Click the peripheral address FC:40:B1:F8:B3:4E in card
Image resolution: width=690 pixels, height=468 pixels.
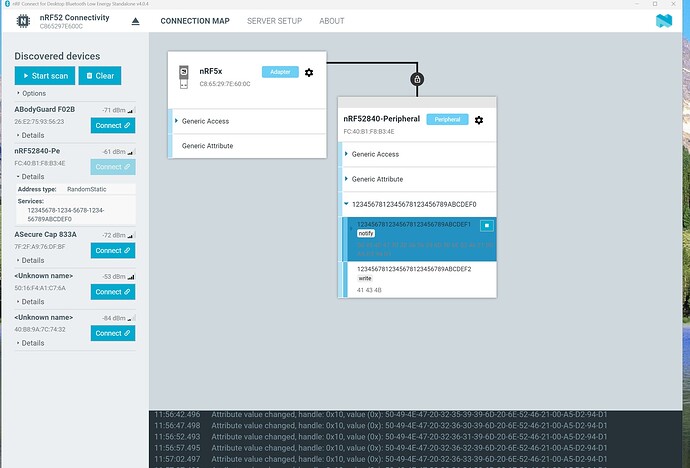click(x=369, y=132)
